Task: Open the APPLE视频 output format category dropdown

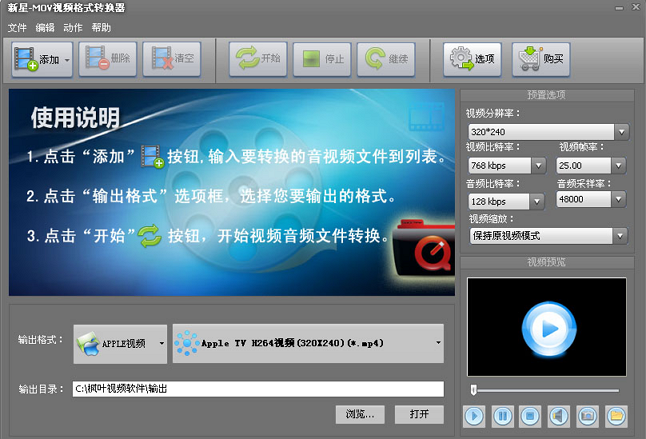Action: pyautogui.click(x=120, y=343)
